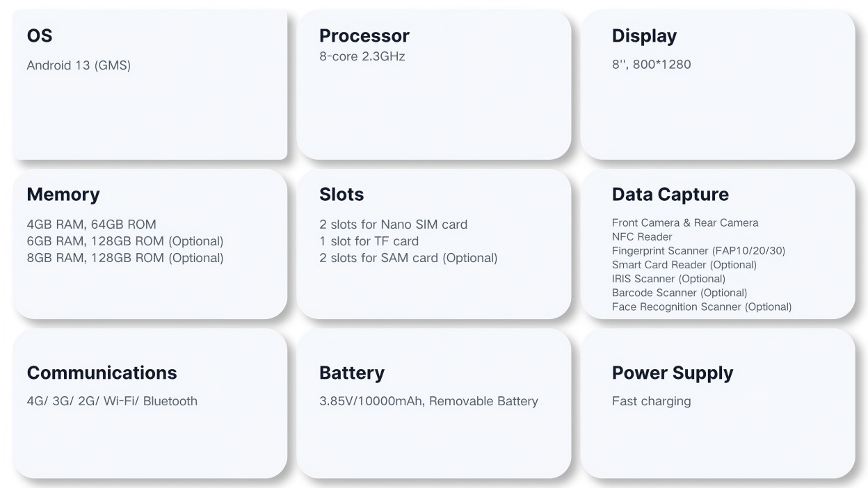Click the Fast charging text
868x488 pixels.
[651, 401]
